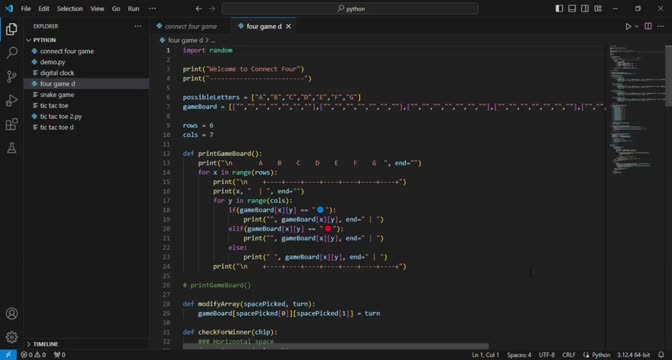Open the remote window indicator
Image resolution: width=672 pixels, height=360 pixels.
tap(8, 355)
